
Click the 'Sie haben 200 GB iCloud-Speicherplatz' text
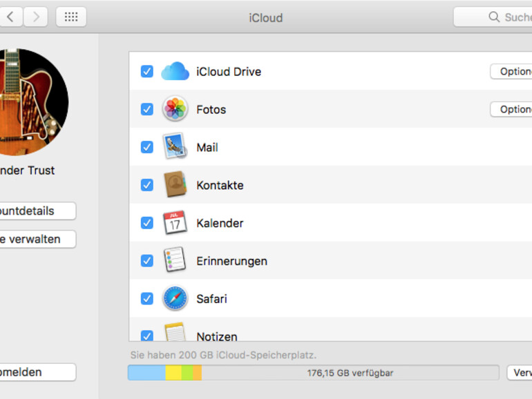coord(223,355)
